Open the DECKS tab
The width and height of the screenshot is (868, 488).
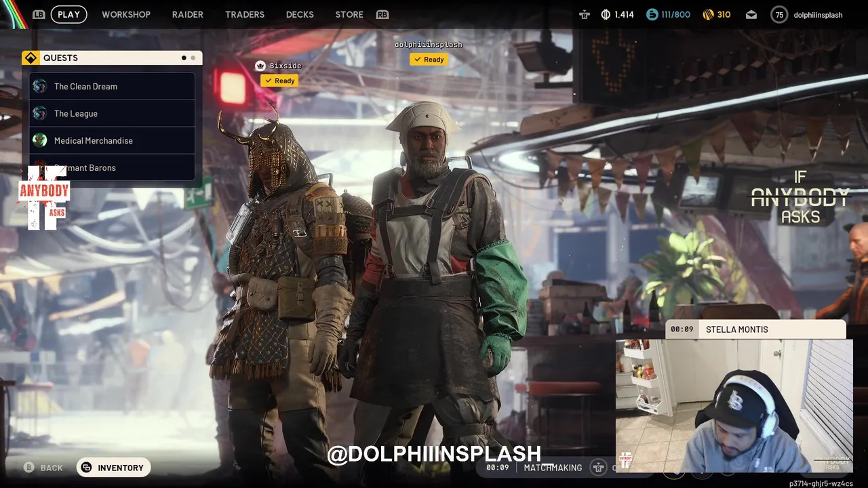(300, 14)
